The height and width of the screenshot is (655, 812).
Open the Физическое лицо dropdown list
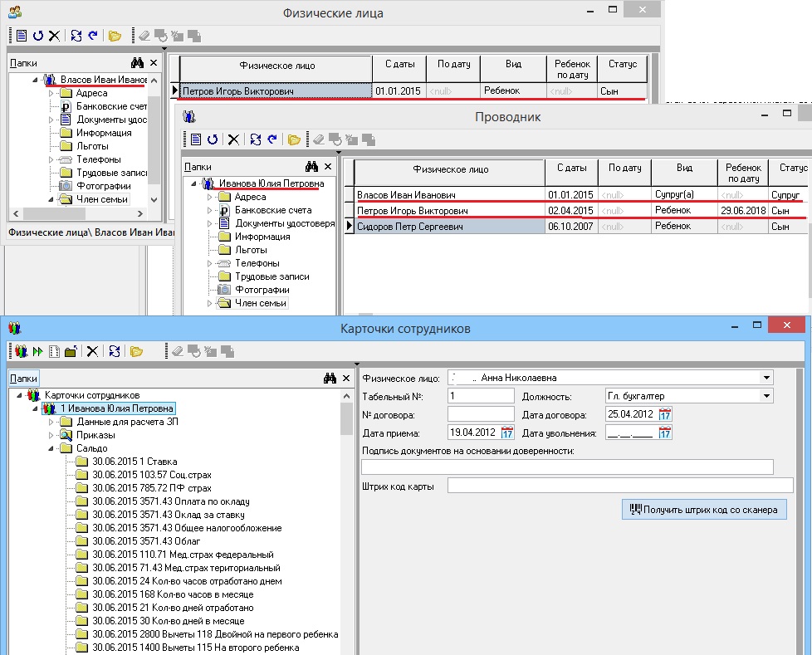767,378
